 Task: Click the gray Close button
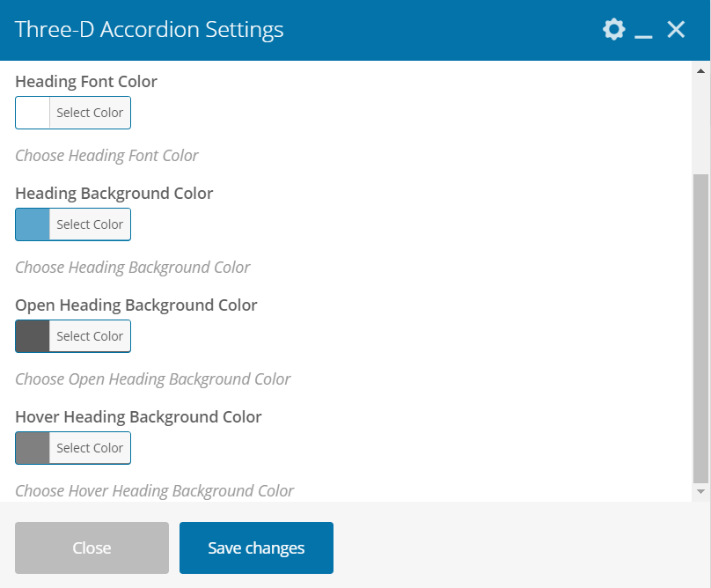[92, 548]
